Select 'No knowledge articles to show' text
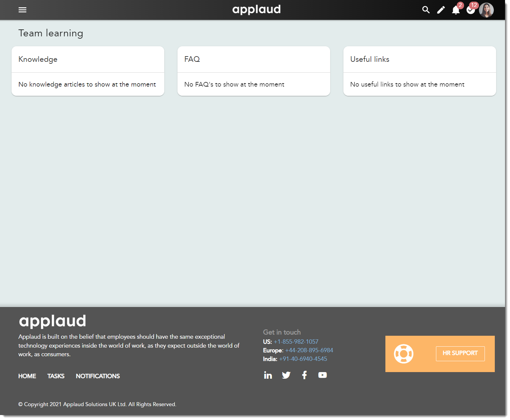The height and width of the screenshot is (420, 510). click(x=87, y=84)
